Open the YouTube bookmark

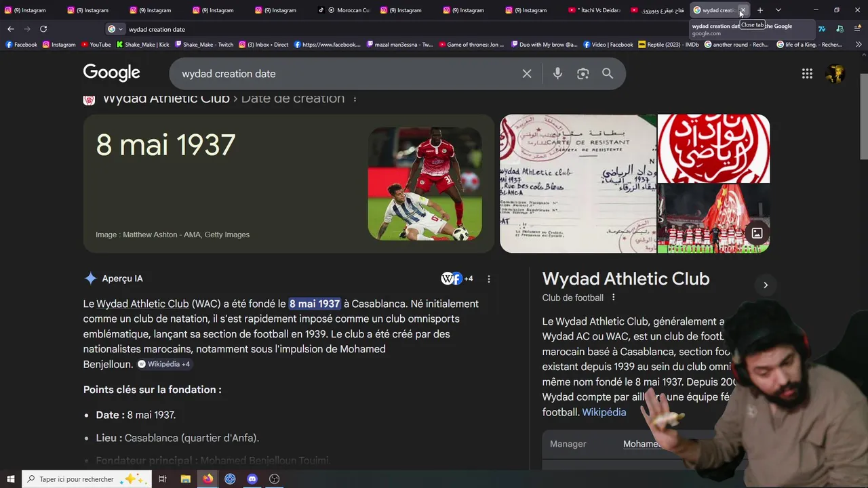click(96, 45)
